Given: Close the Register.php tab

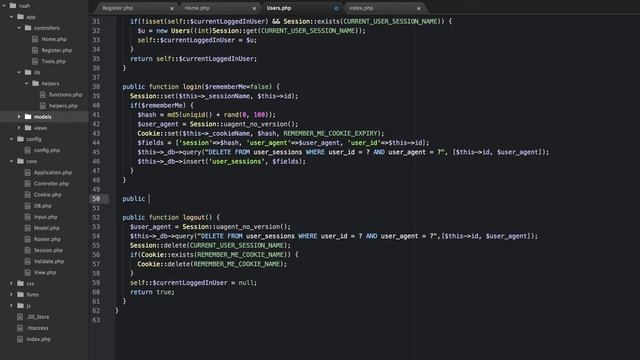Looking at the screenshot, I should coord(172,8).
